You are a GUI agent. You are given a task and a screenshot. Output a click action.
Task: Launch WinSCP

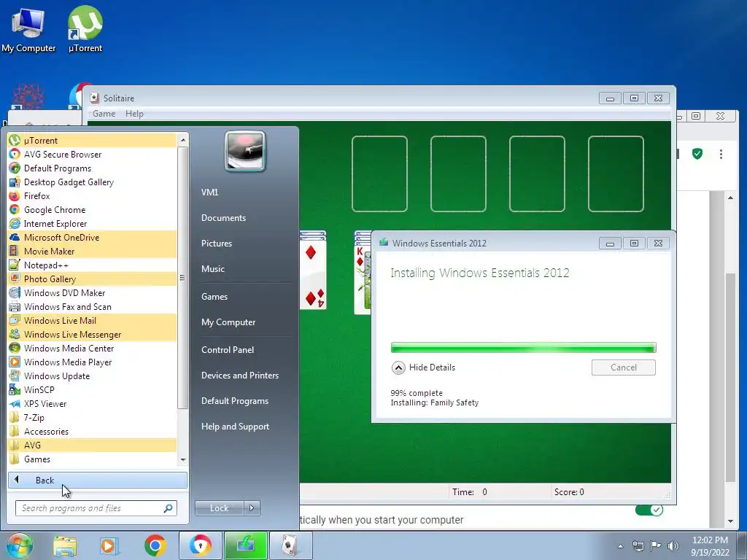point(92,389)
